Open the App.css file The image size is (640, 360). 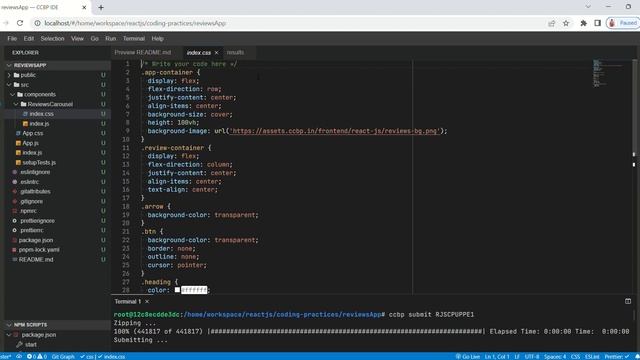click(x=33, y=133)
